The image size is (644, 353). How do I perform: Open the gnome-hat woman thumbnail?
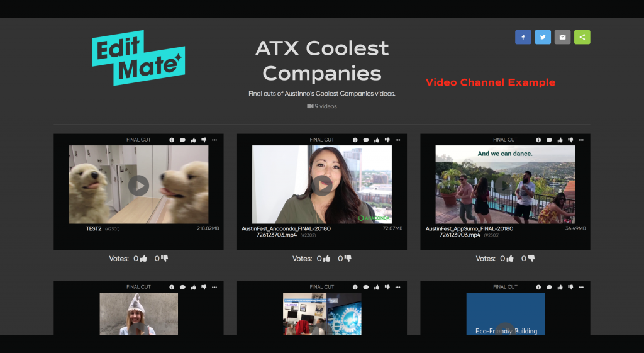tap(139, 313)
